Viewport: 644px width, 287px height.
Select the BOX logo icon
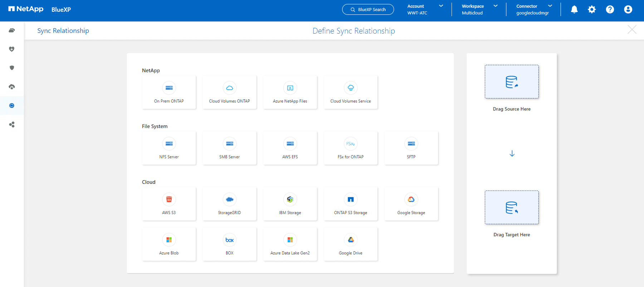[x=230, y=240]
